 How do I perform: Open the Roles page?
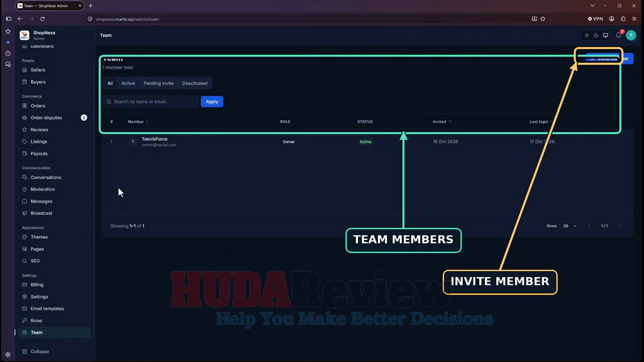click(36, 321)
